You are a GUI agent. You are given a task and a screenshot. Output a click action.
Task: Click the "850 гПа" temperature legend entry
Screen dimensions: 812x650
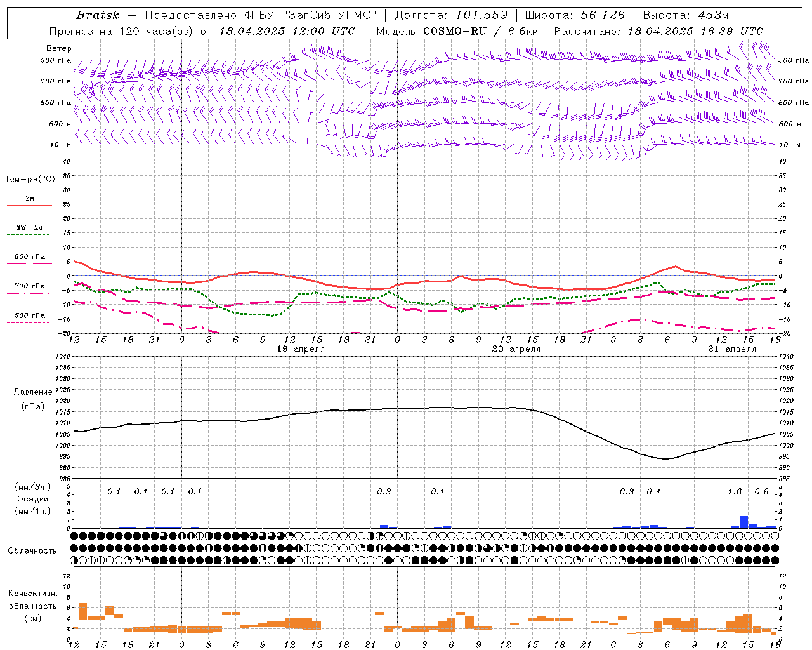29,257
